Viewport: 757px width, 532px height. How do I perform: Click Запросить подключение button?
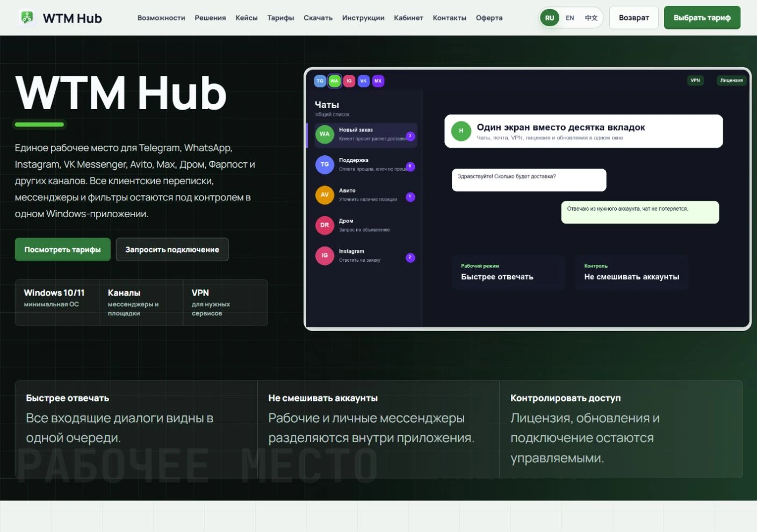[x=172, y=249]
